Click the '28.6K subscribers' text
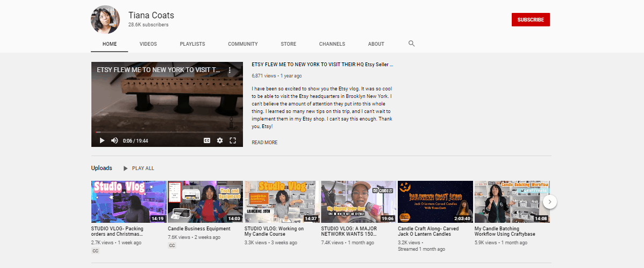This screenshot has height=268, width=644. 148,25
